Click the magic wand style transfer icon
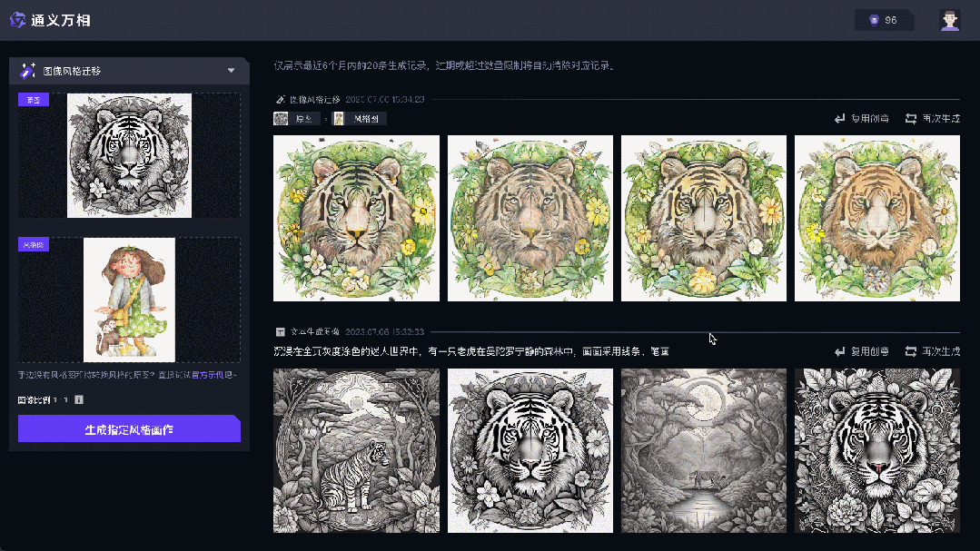The height and width of the screenshot is (551, 980). click(x=27, y=71)
